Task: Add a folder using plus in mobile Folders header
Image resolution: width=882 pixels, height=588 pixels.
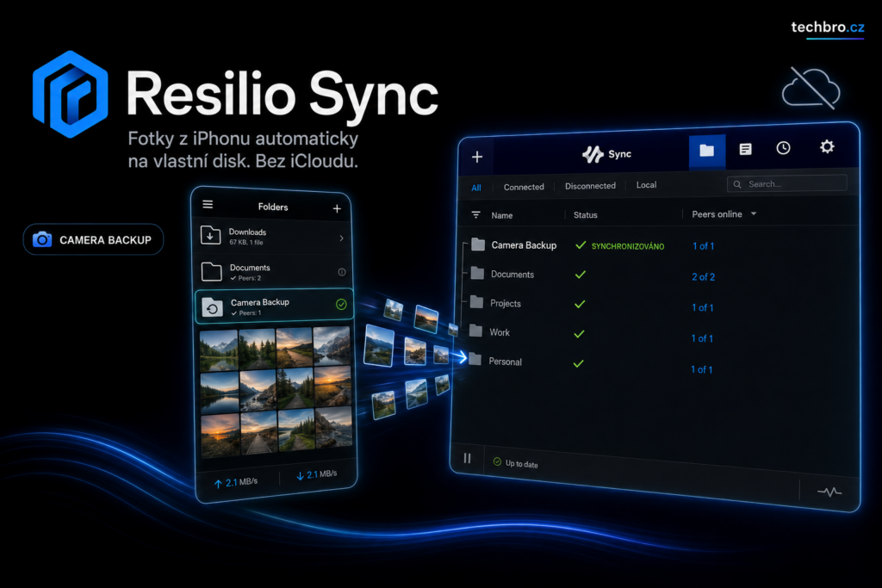Action: [337, 208]
